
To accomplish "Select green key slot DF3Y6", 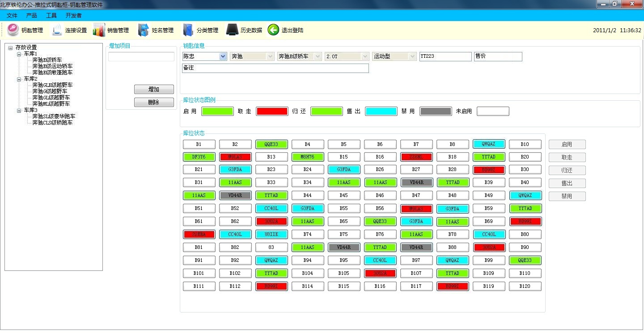I will pyautogui.click(x=199, y=157).
